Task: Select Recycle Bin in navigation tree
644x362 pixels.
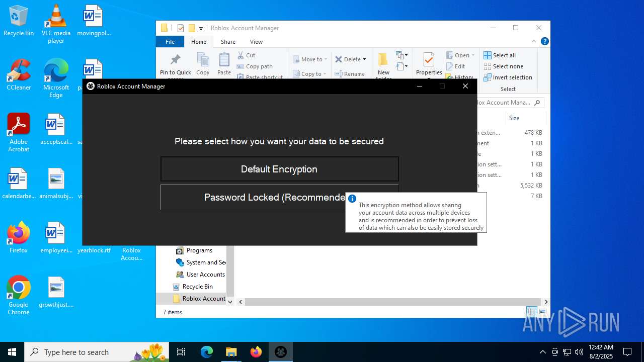Action: (192, 287)
